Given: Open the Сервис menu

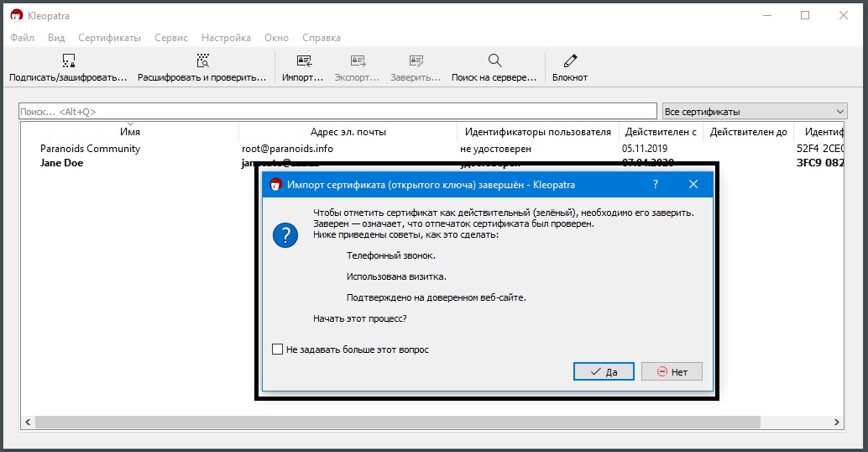Looking at the screenshot, I should click(171, 38).
